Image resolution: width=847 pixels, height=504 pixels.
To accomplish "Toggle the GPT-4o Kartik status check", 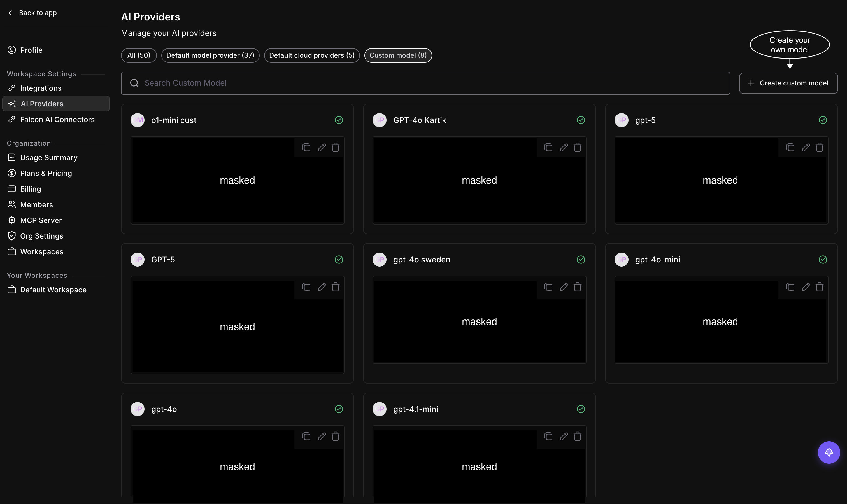I will [x=581, y=120].
